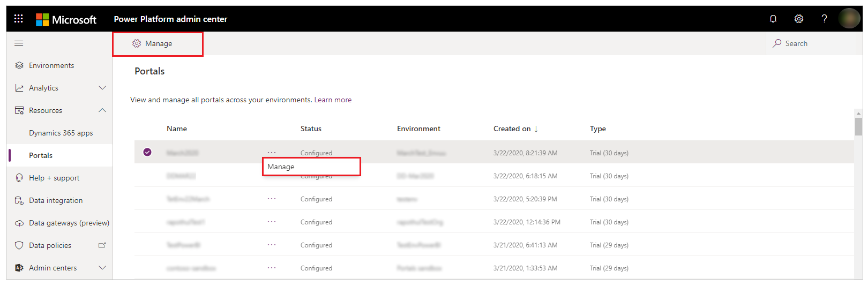Click the vertical scrollbar thumb
The width and height of the screenshot is (868, 294).
[x=858, y=127]
